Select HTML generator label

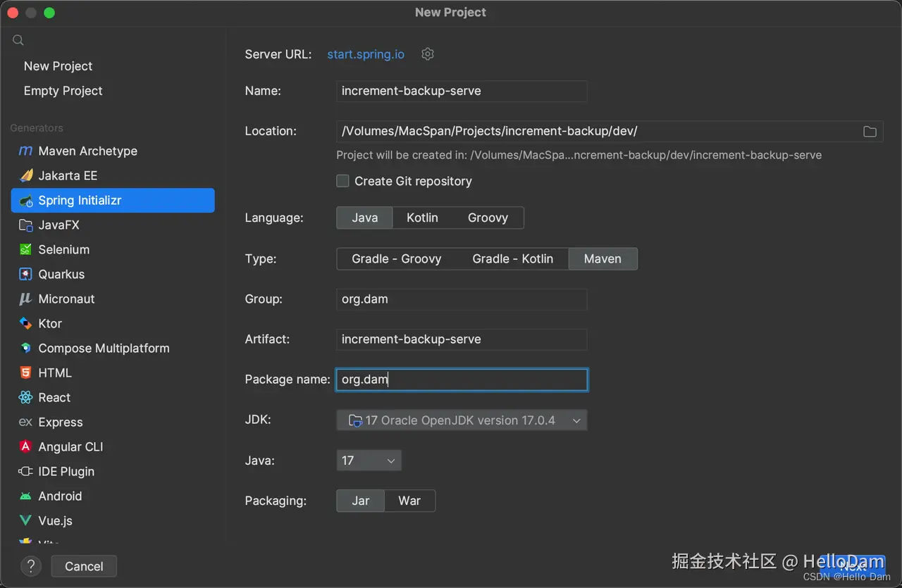click(x=55, y=373)
